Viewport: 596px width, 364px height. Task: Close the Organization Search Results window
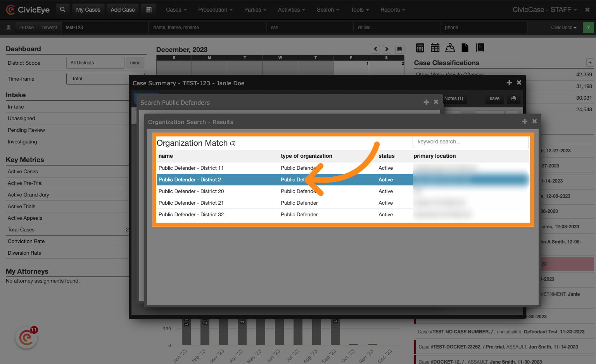[x=534, y=121]
